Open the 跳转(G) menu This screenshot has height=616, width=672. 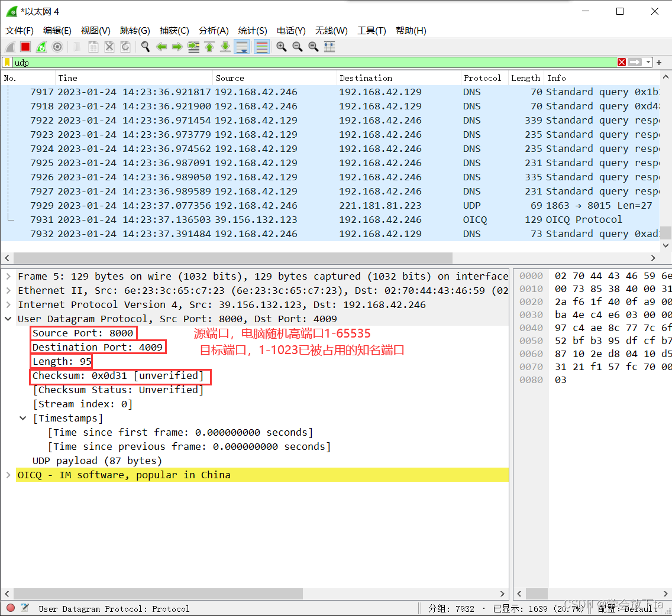pos(135,30)
